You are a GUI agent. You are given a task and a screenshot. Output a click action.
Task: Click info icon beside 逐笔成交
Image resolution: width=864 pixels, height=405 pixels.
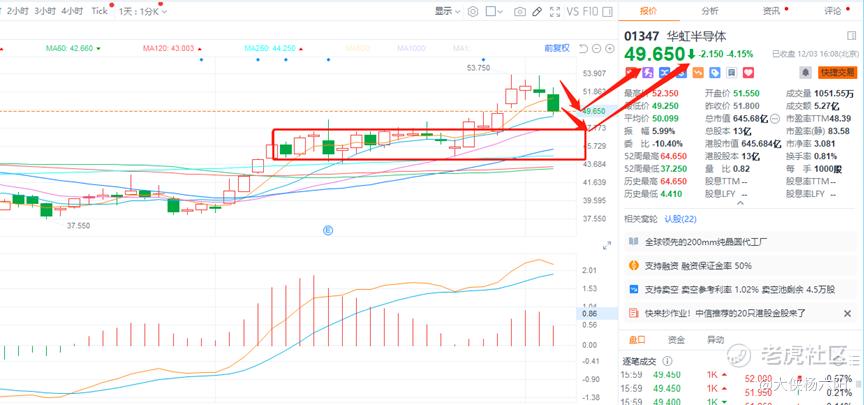click(x=667, y=361)
